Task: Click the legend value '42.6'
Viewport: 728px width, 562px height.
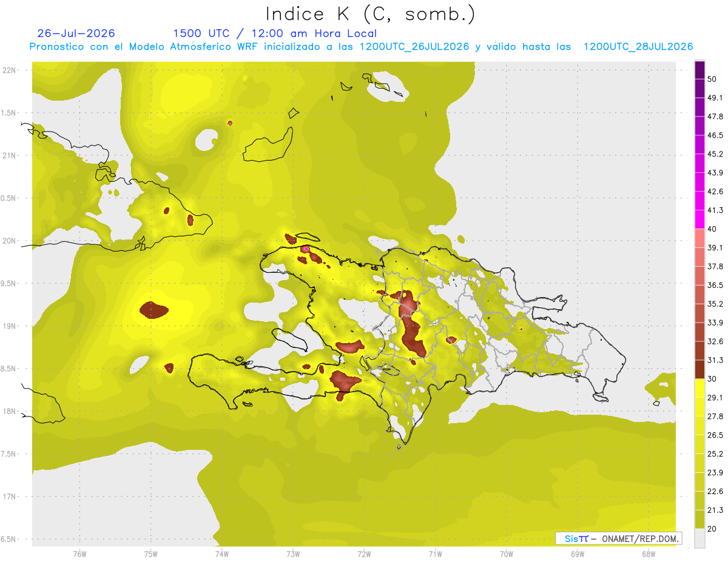Action: (715, 192)
